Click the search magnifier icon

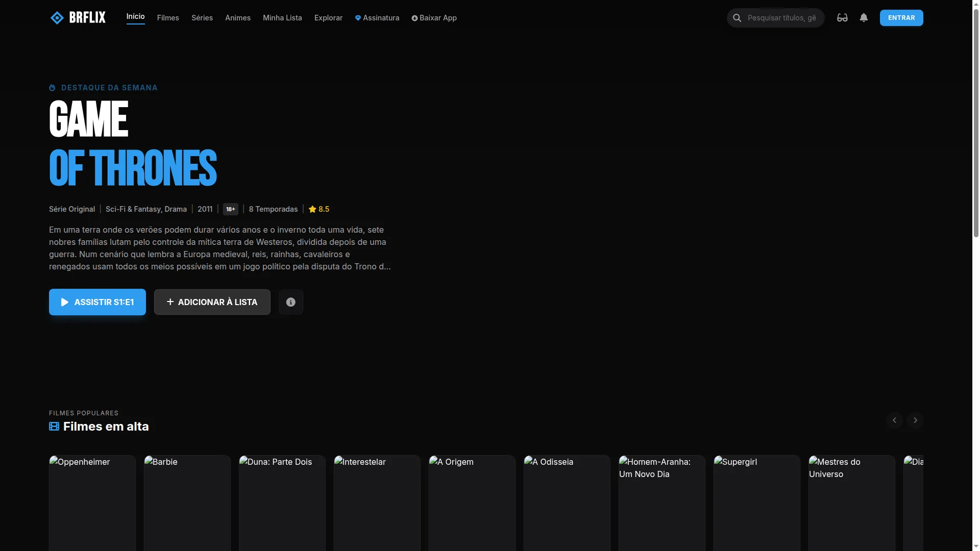737,18
